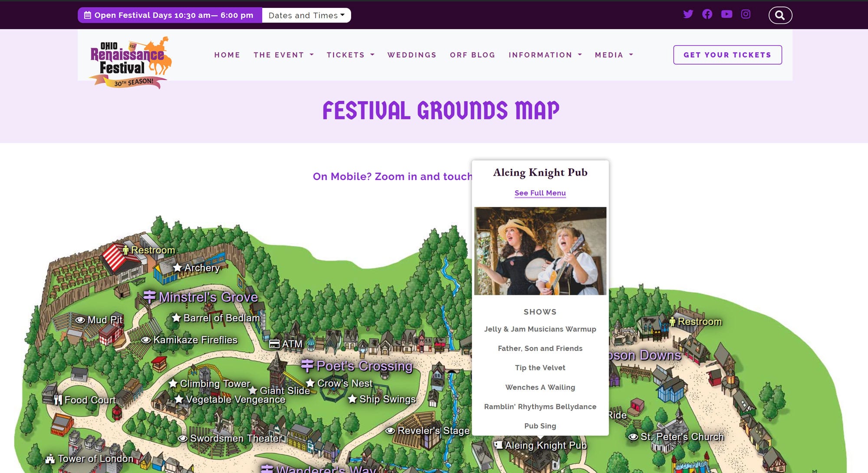Open the festival's Instagram profile
Viewport: 868px width, 473px height.
pyautogui.click(x=746, y=14)
